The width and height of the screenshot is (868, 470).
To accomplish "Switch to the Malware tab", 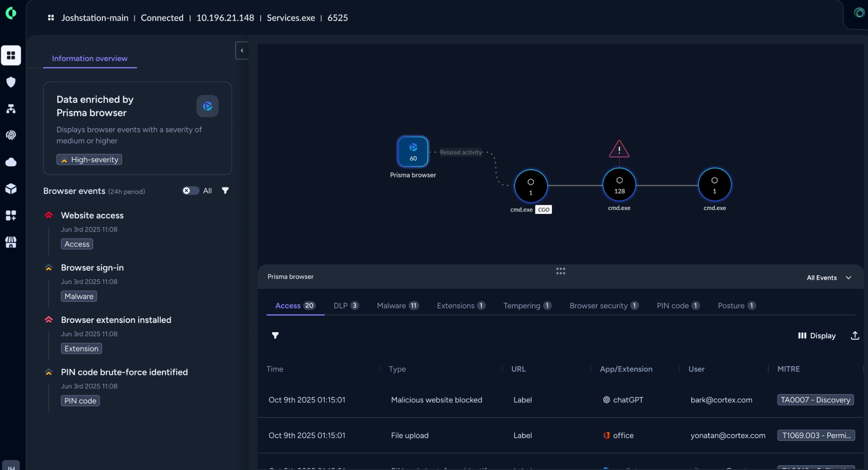I will [398, 305].
